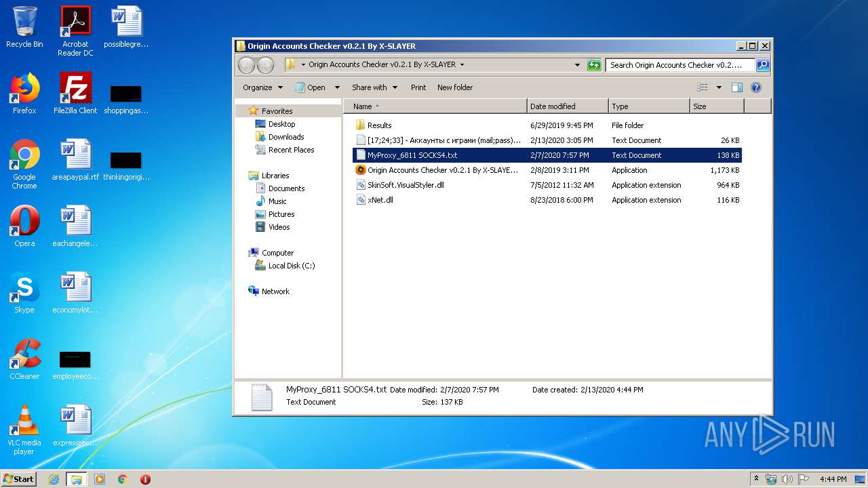Open the shoppingas desktop file
This screenshot has height=488, width=868.
point(126,99)
